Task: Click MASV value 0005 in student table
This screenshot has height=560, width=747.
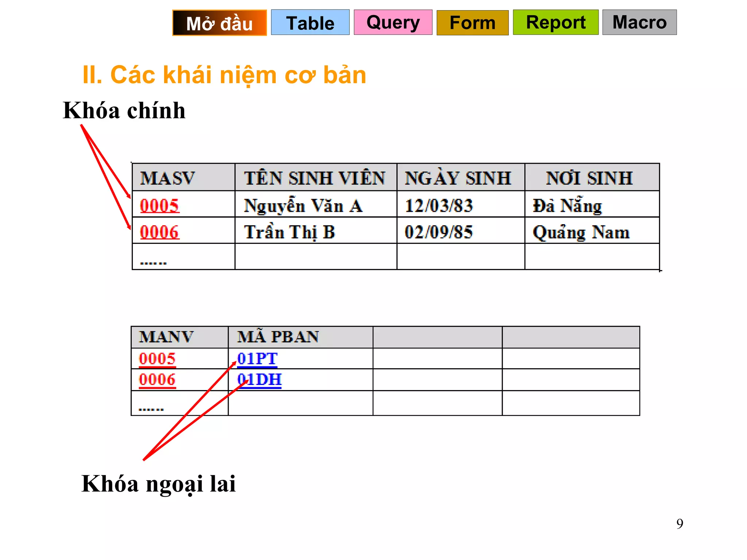Action: tap(159, 205)
